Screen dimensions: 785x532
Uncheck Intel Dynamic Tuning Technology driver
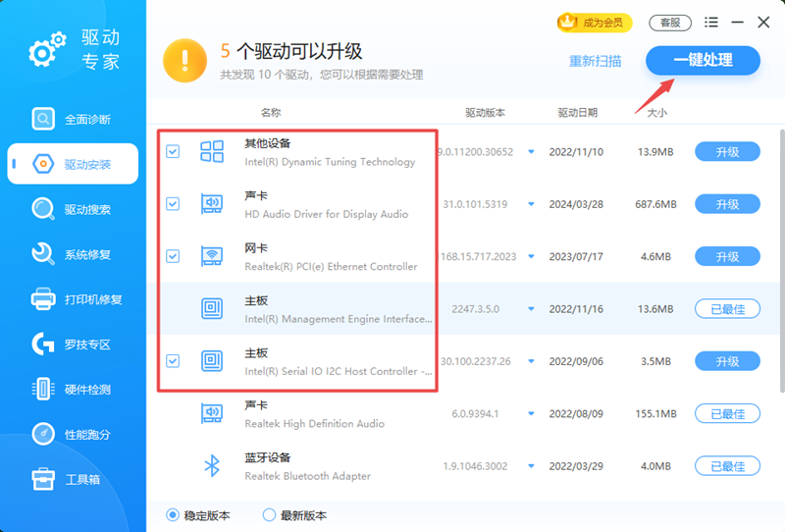pos(173,151)
